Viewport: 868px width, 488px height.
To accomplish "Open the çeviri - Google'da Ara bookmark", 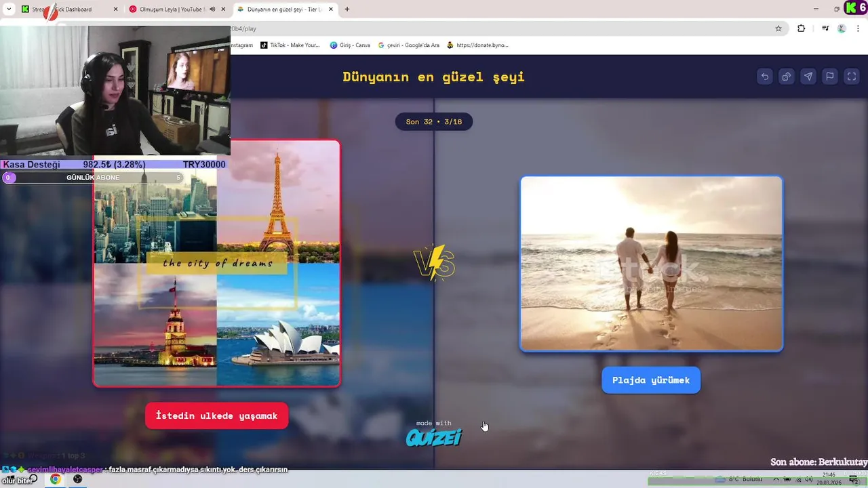I will pos(409,45).
